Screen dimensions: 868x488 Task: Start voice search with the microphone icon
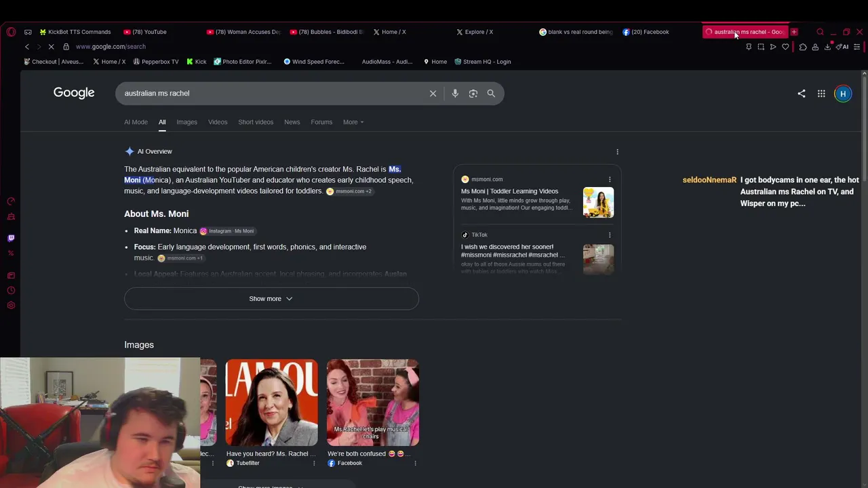pos(455,94)
